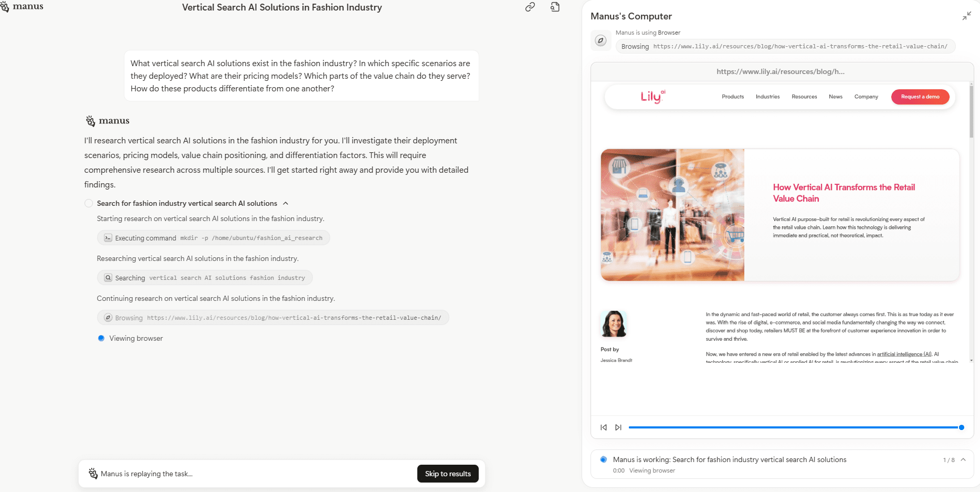Viewport: 980px width, 492px height.
Task: Click the Jessica Brandt author name
Action: [x=616, y=360]
